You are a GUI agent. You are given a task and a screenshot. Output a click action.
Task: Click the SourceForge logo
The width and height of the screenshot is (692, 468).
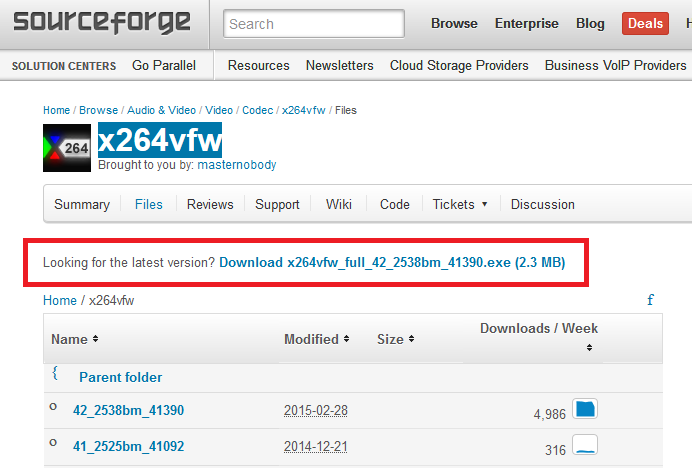coord(102,23)
